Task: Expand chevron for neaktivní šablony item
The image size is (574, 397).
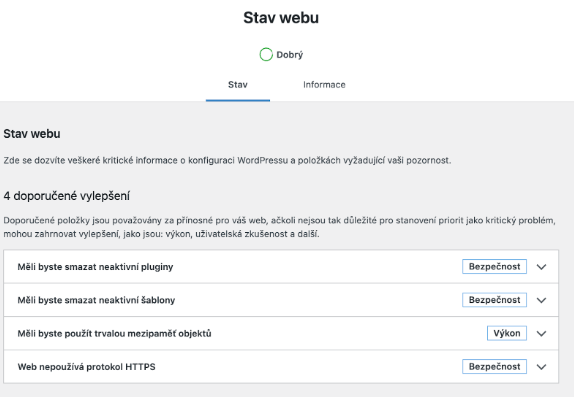Action: (541, 300)
